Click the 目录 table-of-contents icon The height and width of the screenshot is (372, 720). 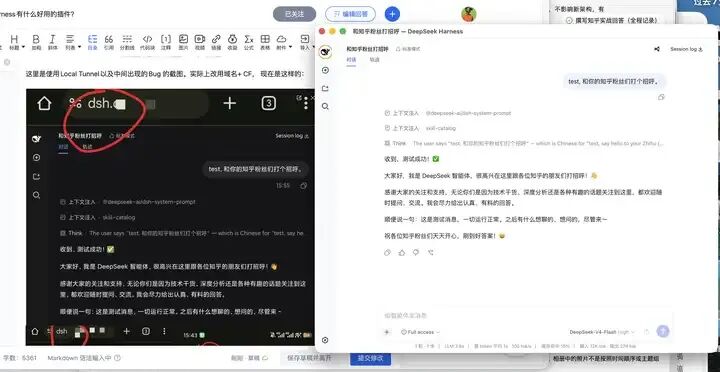pos(92,41)
